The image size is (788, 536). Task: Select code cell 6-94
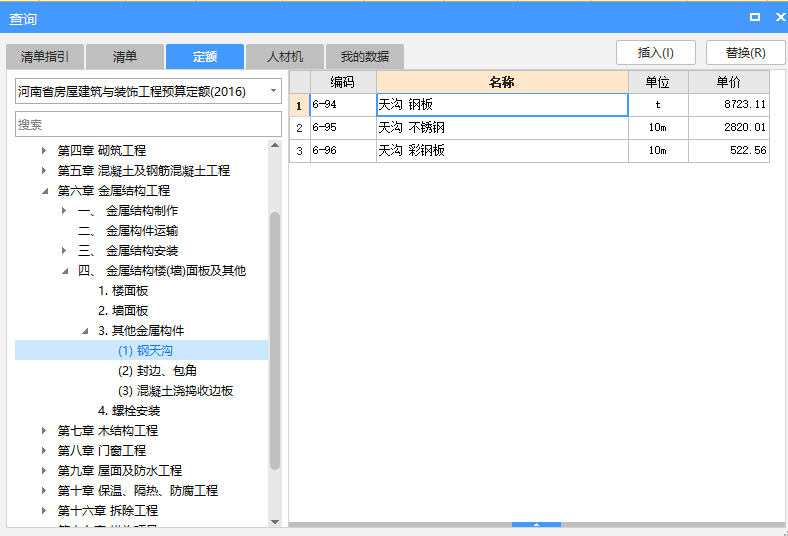click(343, 104)
